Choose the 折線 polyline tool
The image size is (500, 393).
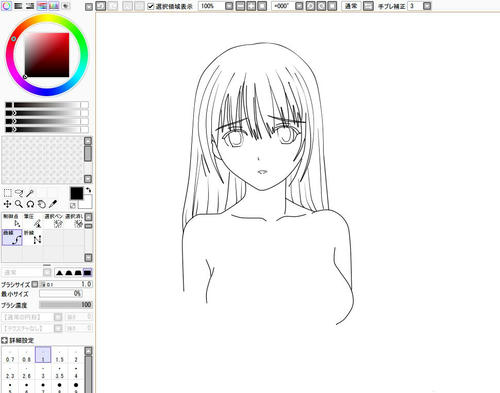33,237
